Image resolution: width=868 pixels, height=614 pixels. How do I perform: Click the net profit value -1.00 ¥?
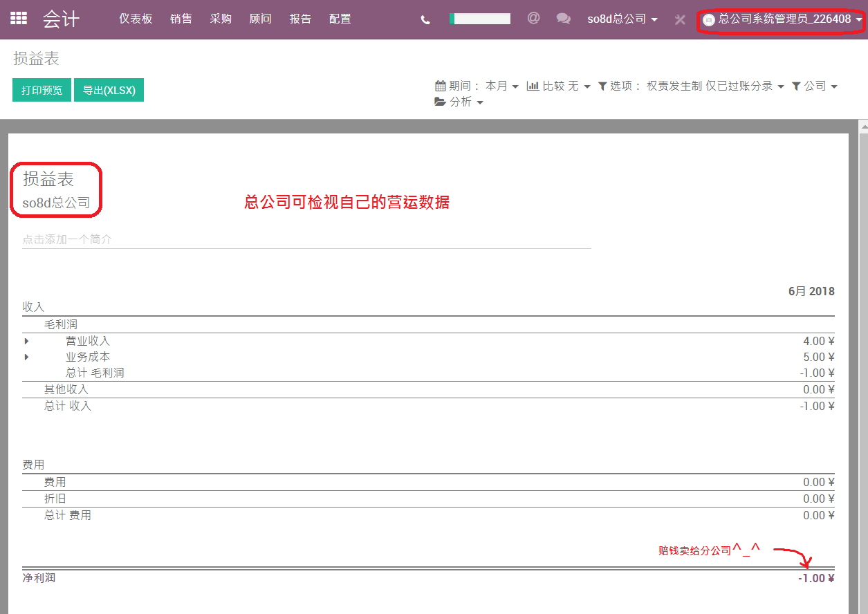(816, 578)
